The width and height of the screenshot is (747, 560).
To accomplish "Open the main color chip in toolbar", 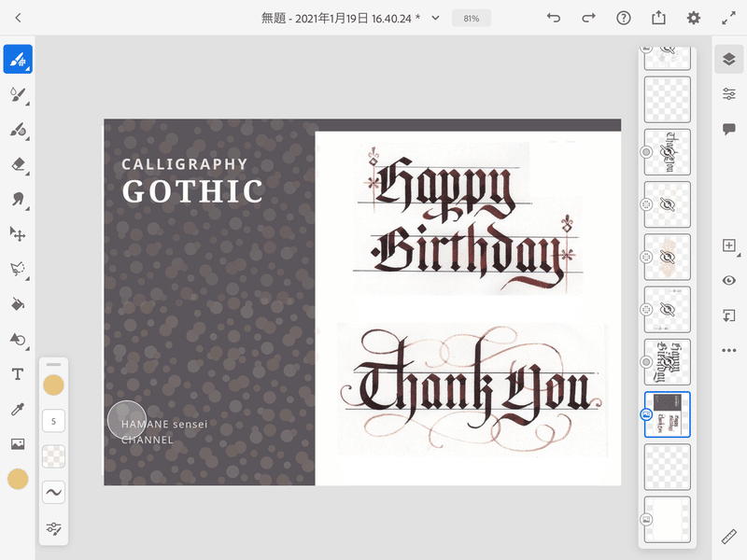I will point(18,479).
